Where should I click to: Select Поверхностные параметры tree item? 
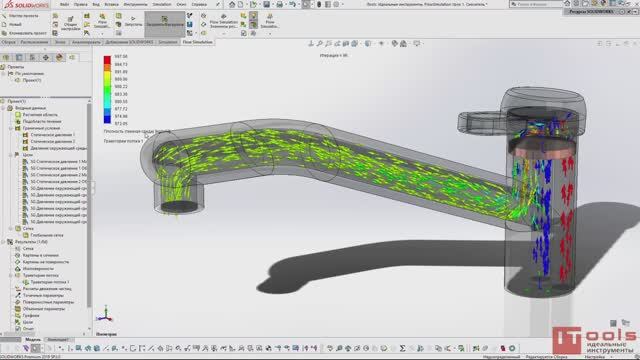coord(48,302)
